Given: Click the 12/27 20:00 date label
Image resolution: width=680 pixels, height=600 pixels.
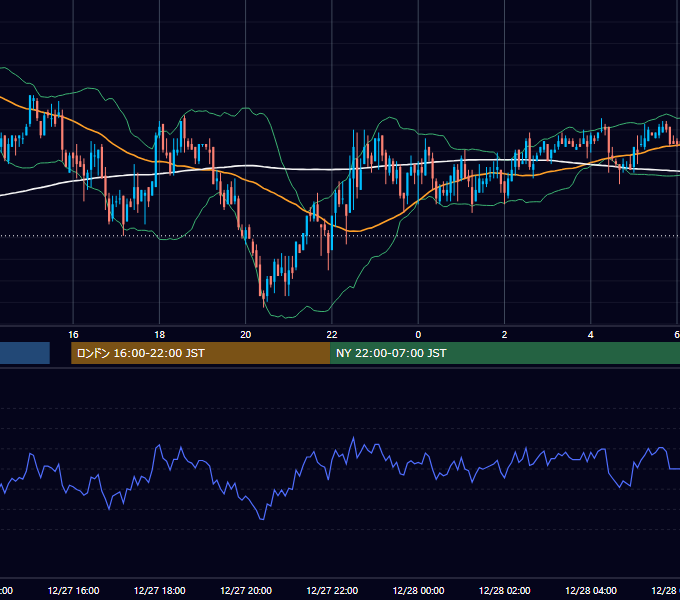Looking at the screenshot, I should click(246, 590).
